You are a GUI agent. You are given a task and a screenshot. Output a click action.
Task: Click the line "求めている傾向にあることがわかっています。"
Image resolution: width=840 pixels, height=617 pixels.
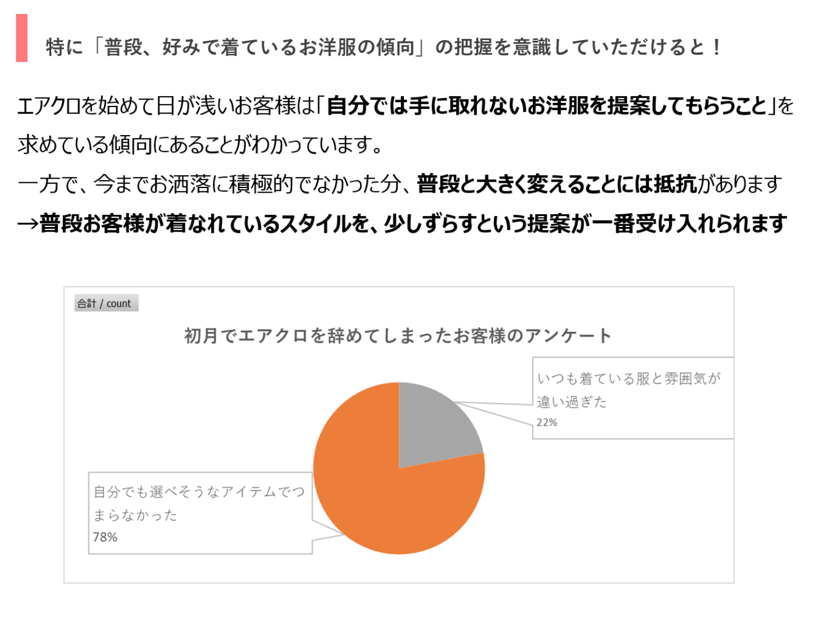pos(200,145)
